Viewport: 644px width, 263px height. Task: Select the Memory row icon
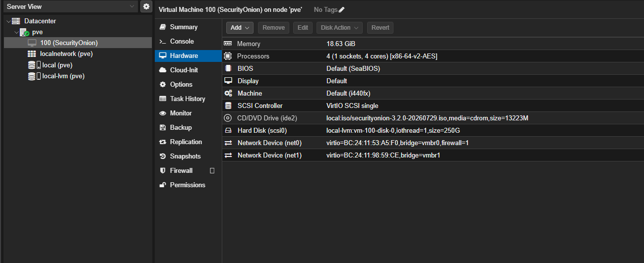point(228,44)
